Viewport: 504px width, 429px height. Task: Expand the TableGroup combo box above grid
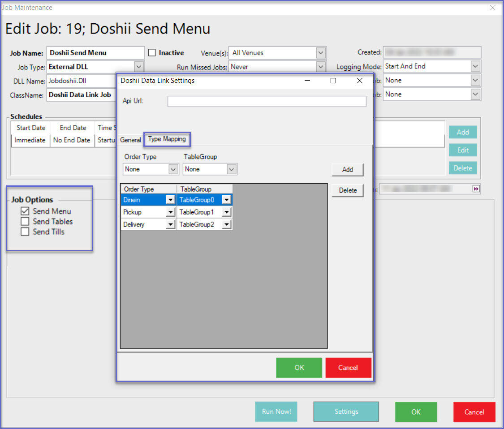(x=232, y=169)
